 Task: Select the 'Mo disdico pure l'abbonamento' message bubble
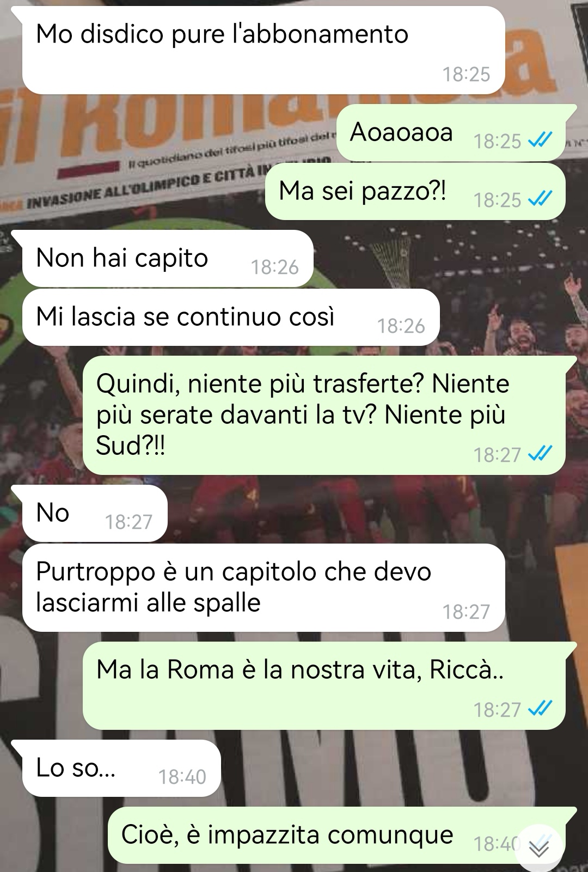click(x=264, y=50)
